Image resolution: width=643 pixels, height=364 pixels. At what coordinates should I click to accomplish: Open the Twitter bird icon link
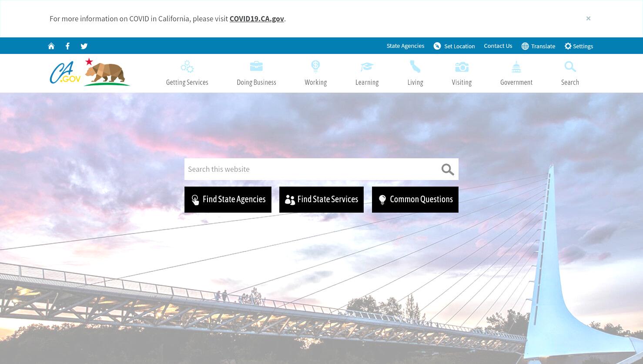[x=84, y=46]
